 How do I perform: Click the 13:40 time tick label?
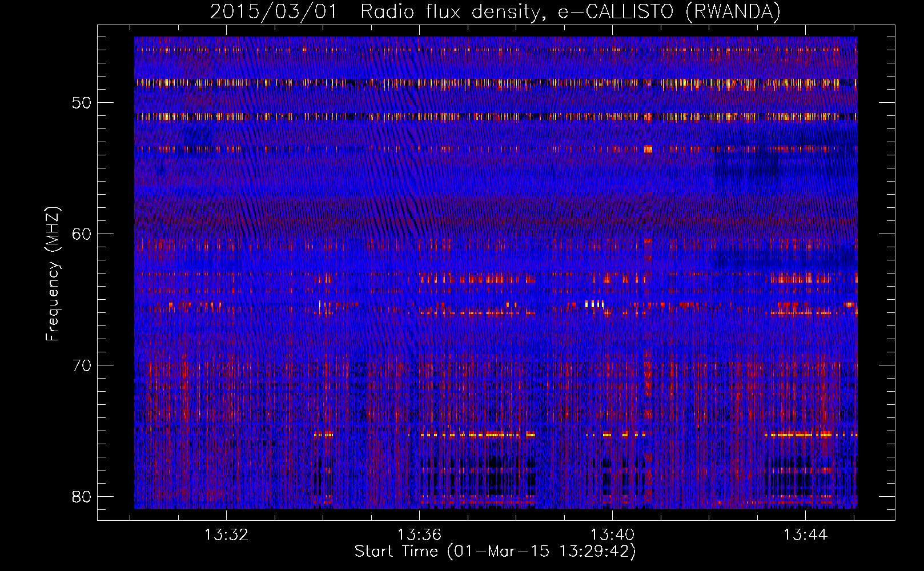click(612, 535)
